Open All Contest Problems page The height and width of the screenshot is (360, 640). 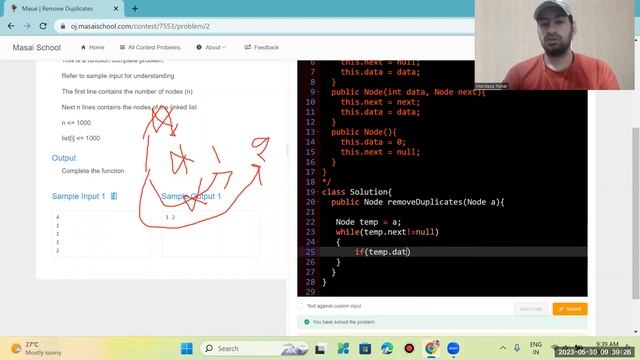click(x=150, y=47)
